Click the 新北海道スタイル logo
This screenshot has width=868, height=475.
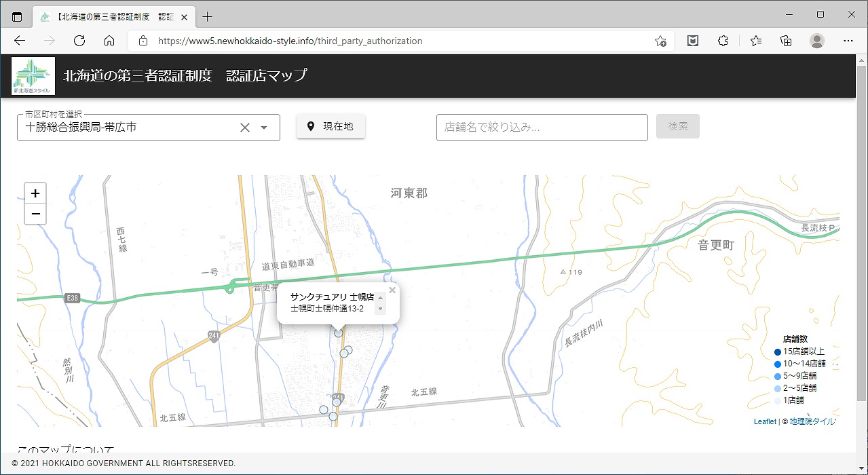(33, 76)
